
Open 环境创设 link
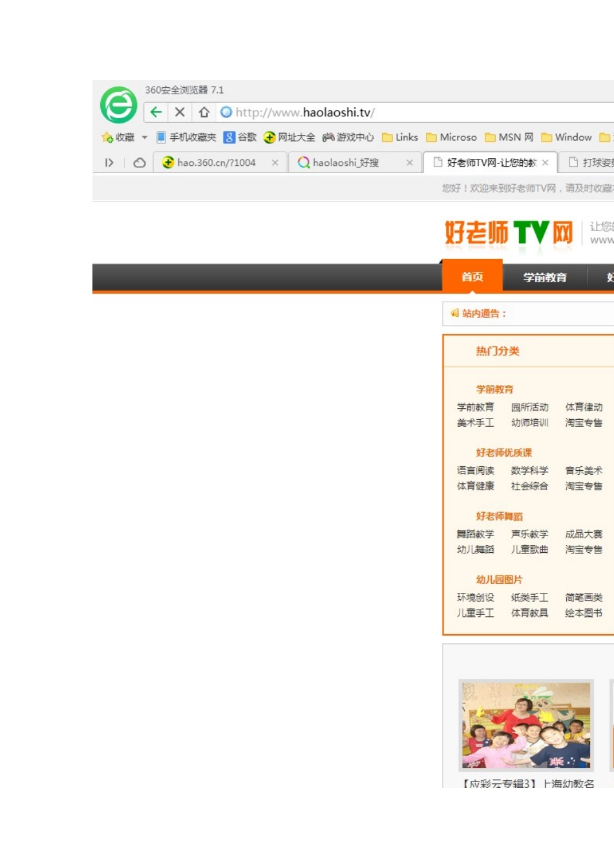(475, 597)
